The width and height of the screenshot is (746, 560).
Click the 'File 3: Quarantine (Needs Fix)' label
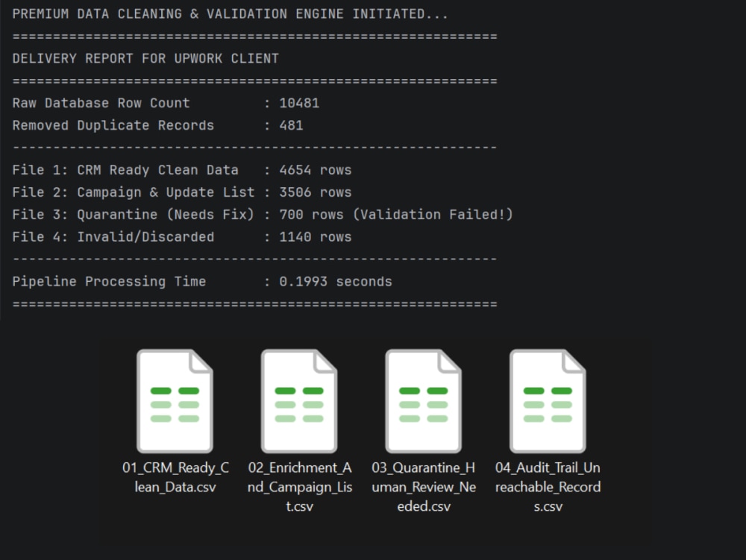point(134,215)
